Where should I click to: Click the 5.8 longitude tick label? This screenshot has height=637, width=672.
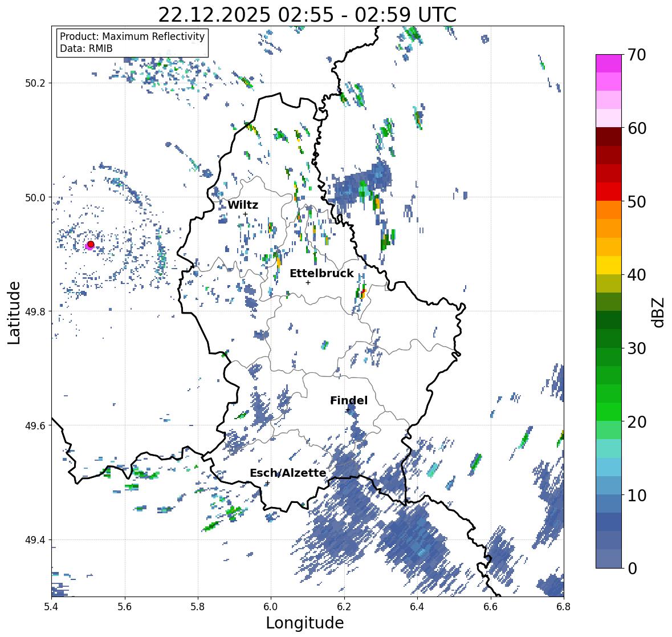198,607
